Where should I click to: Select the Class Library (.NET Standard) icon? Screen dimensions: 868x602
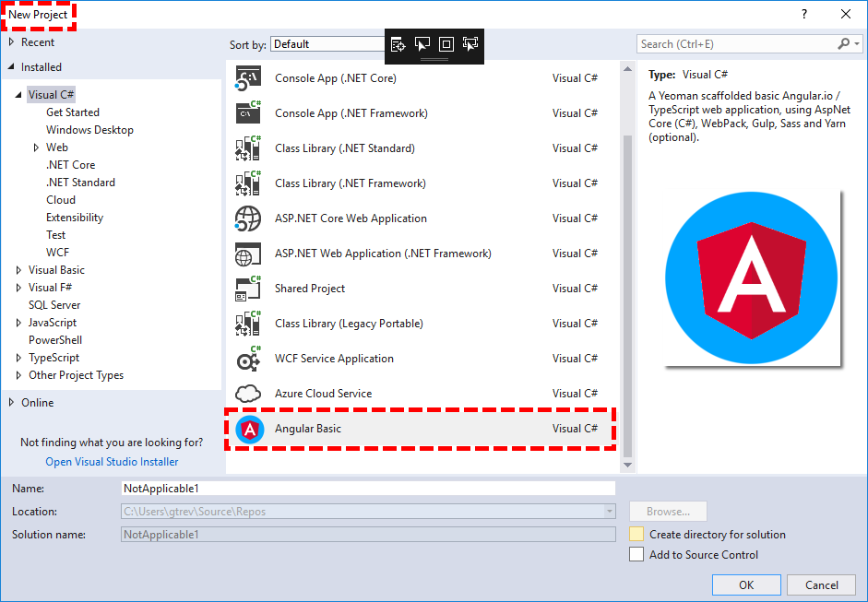pos(248,148)
